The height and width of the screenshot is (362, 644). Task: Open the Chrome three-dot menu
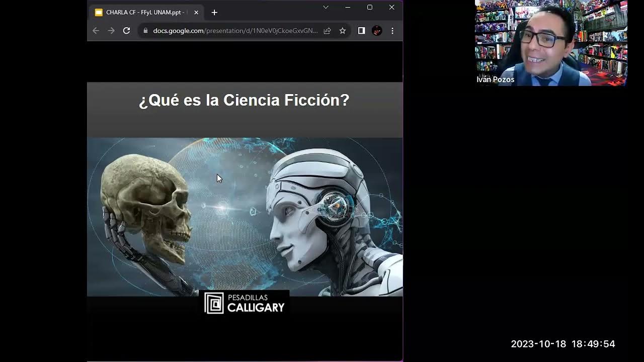[392, 31]
